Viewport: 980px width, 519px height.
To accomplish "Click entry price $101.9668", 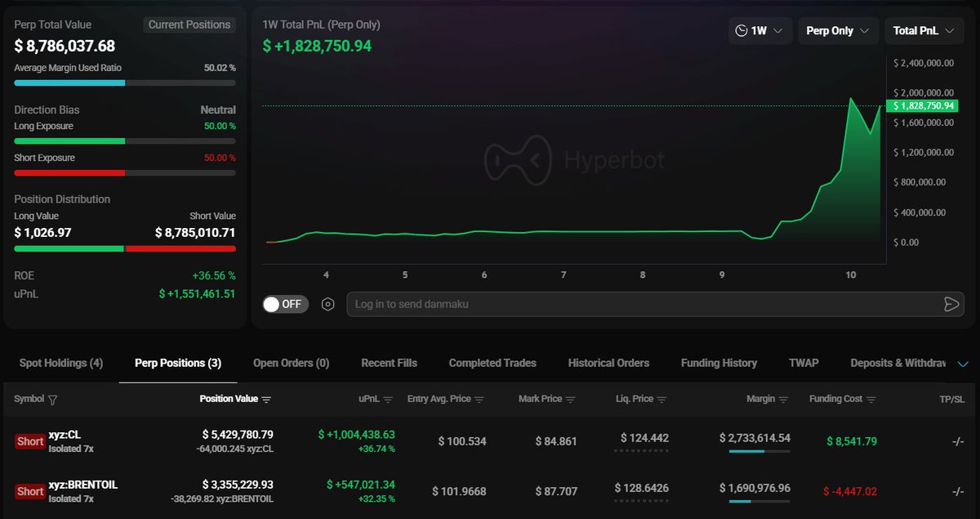I will coord(459,491).
